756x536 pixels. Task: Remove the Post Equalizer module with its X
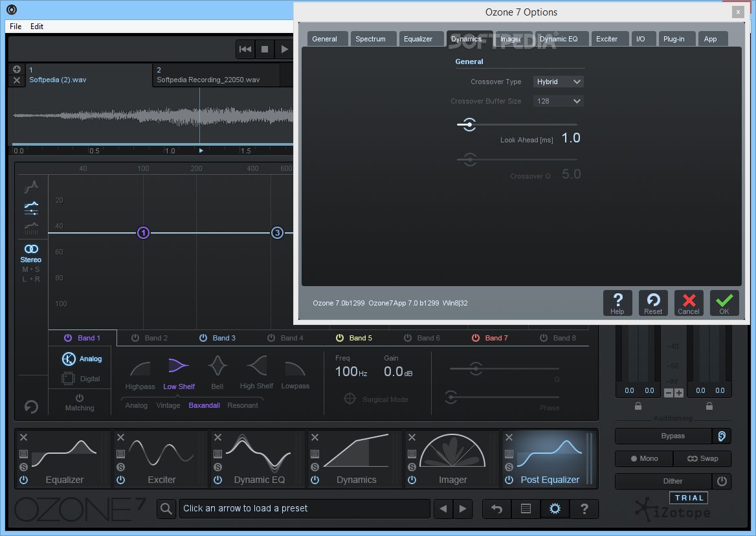coord(509,437)
